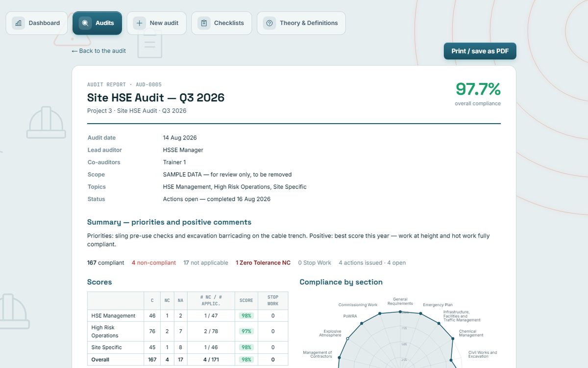Click the Theory & Definitions question icon
Image resolution: width=588 pixels, height=368 pixels.
(x=269, y=23)
